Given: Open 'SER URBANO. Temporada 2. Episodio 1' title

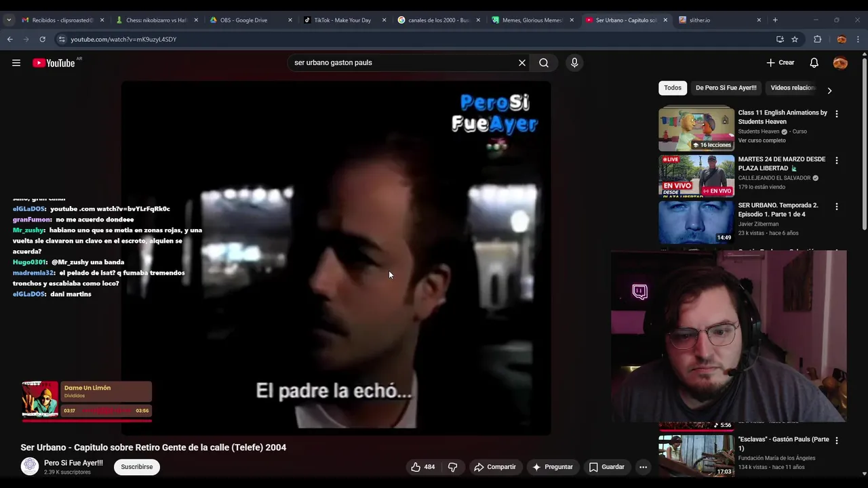Looking at the screenshot, I should click(x=778, y=209).
